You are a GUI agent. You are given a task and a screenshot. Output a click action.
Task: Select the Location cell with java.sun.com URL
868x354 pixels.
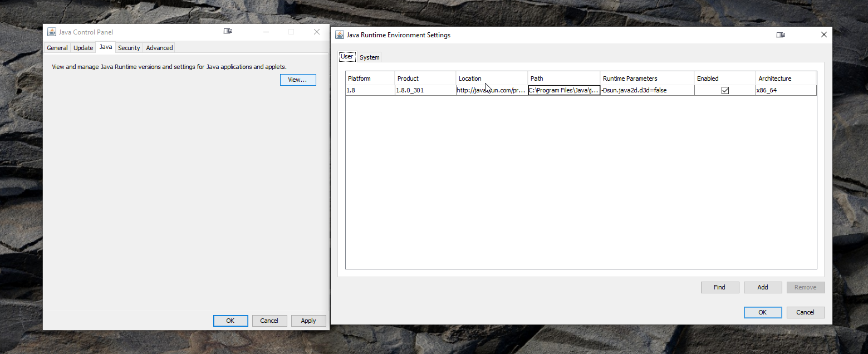492,90
